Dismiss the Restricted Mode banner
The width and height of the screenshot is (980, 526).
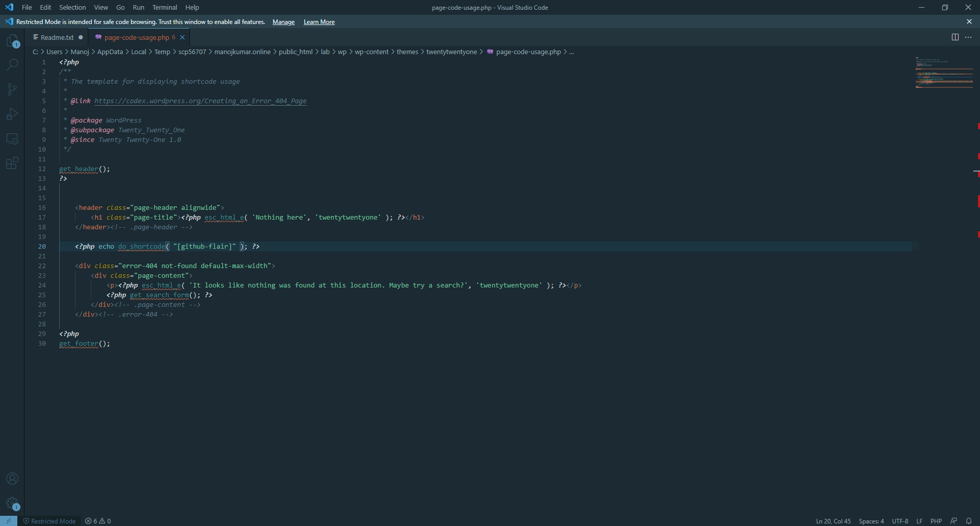coord(969,22)
